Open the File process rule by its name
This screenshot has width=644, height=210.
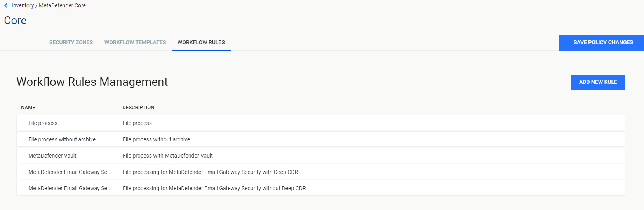pyautogui.click(x=43, y=123)
